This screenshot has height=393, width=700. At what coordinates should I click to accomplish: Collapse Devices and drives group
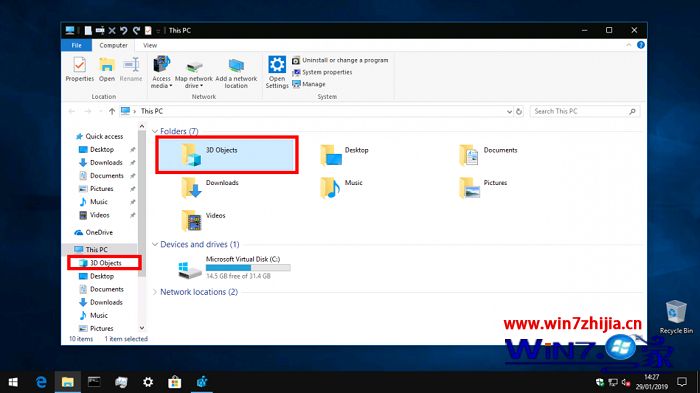click(155, 244)
